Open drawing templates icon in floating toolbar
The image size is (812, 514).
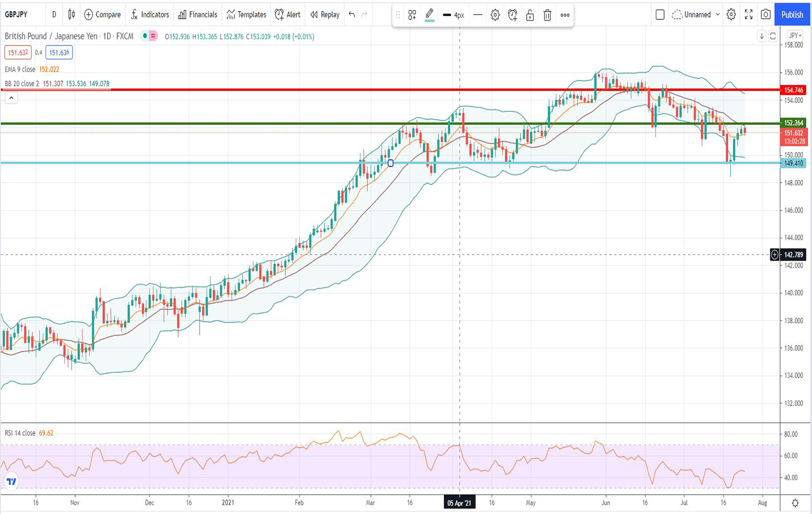412,15
